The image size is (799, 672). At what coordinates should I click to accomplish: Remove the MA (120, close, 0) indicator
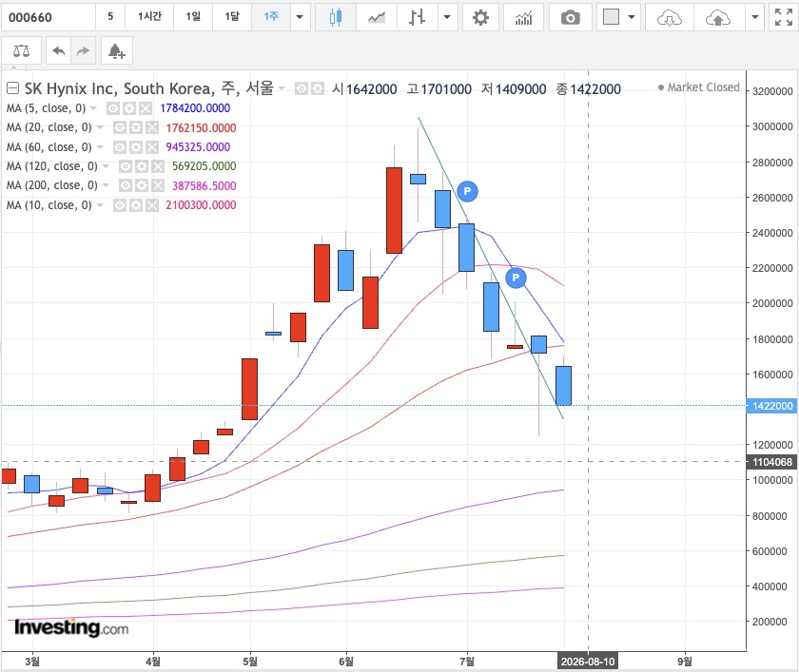point(158,166)
